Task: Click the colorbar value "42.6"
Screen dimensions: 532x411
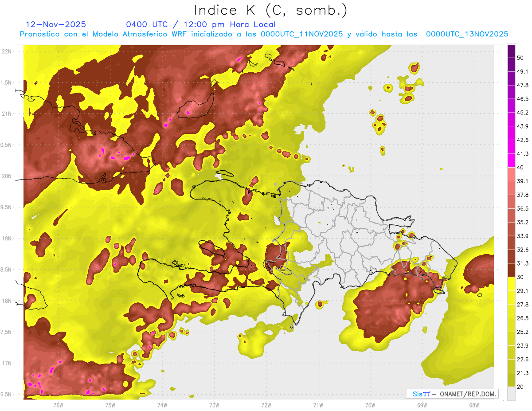Action: pyautogui.click(x=523, y=140)
